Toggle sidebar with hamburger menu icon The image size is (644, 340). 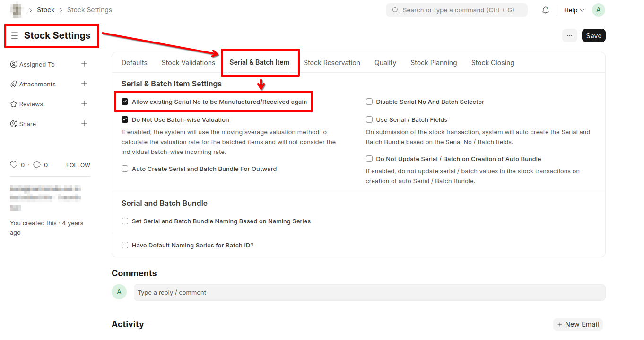[15, 35]
